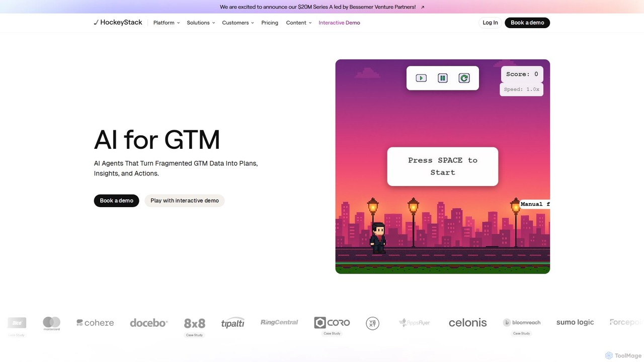Screen dimensions: 644x362
Task: Click the Press SPACE to Start panel
Action: 443,166
